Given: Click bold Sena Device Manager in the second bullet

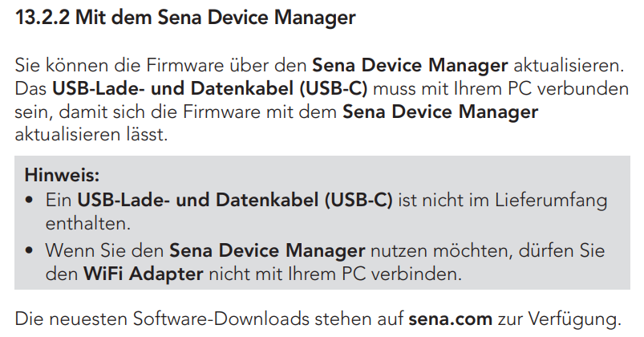Looking at the screenshot, I should pyautogui.click(x=267, y=250).
